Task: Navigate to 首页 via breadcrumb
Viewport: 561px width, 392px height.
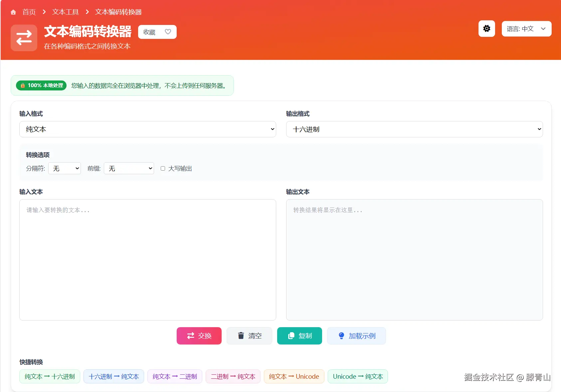Action: 29,12
